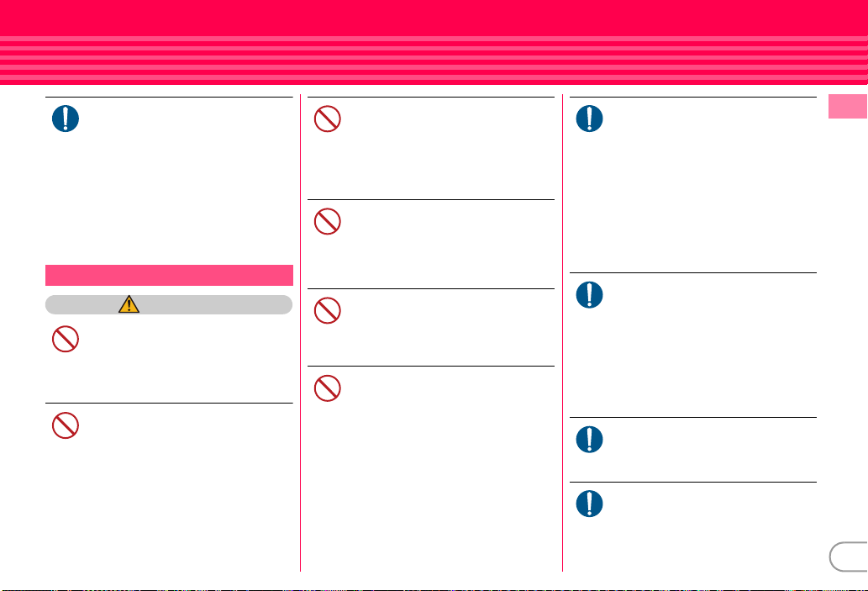
Task: Select the third prohibition icon in the middle column
Action: tap(327, 311)
